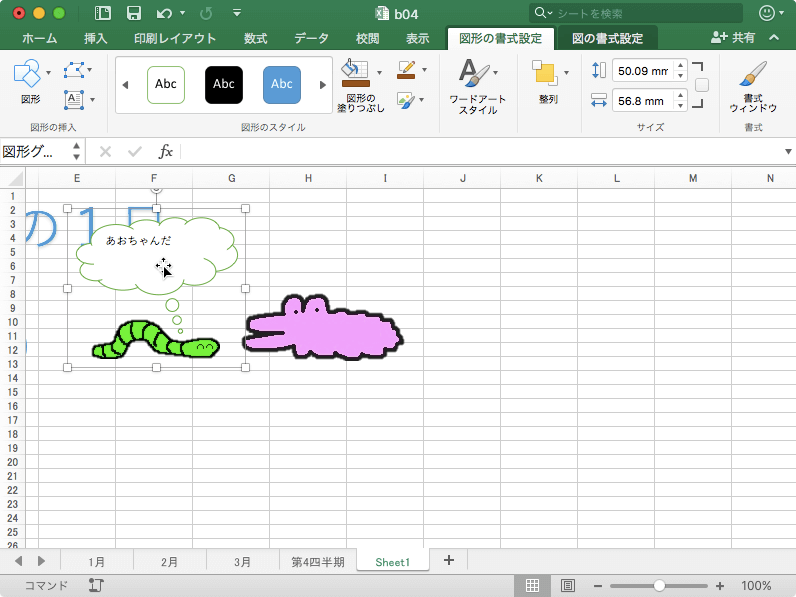This screenshot has height=597, width=796.
Task: Click the Shape Fill paint bucket
Action: click(x=355, y=73)
